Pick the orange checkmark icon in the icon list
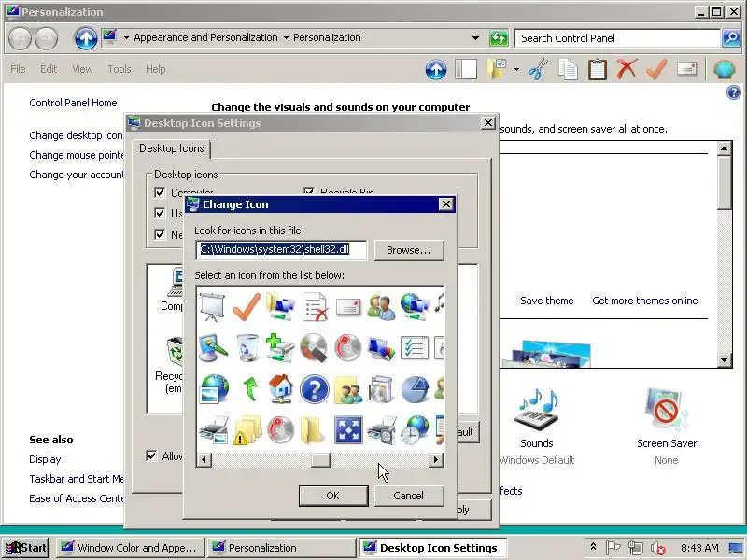The width and height of the screenshot is (747, 560). (x=247, y=307)
